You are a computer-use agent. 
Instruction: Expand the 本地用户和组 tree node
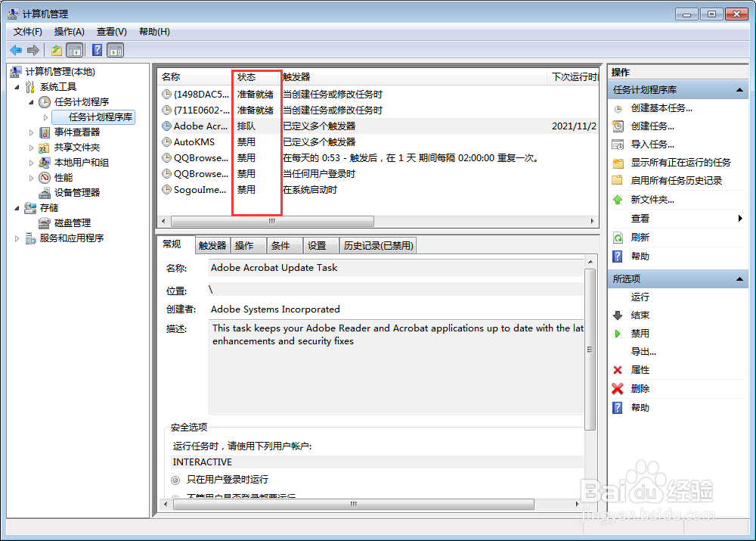[x=31, y=163]
